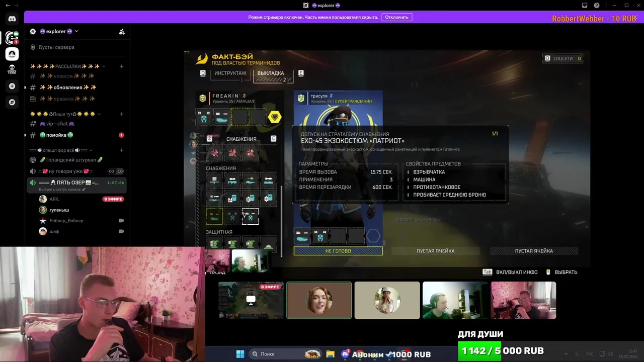The width and height of the screenshot is (644, 362).
Task: Create channel in спешл фор всё category
Action: click(121, 150)
